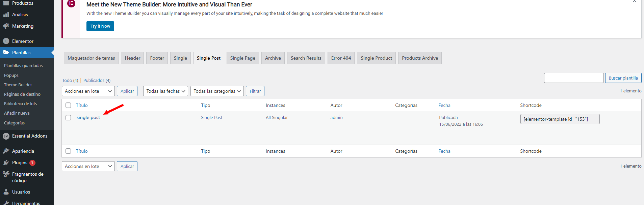Open the Categorías submenu item

coord(14,123)
